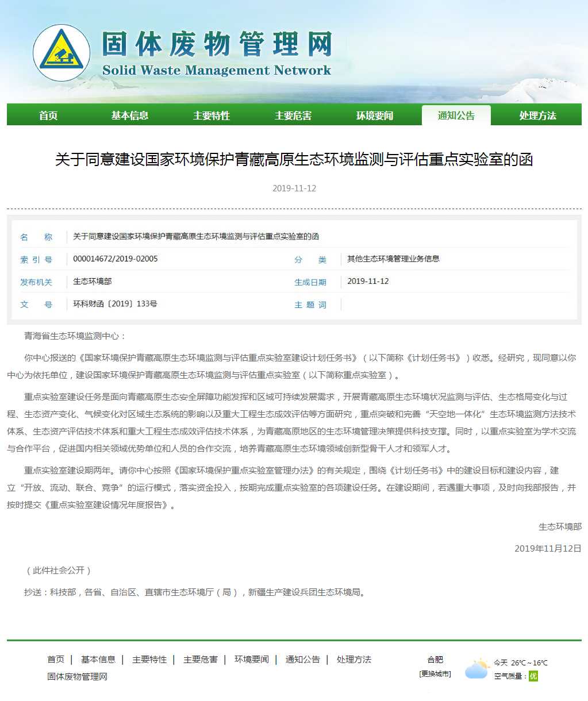Open the 基本信息 navigation tab

(130, 115)
